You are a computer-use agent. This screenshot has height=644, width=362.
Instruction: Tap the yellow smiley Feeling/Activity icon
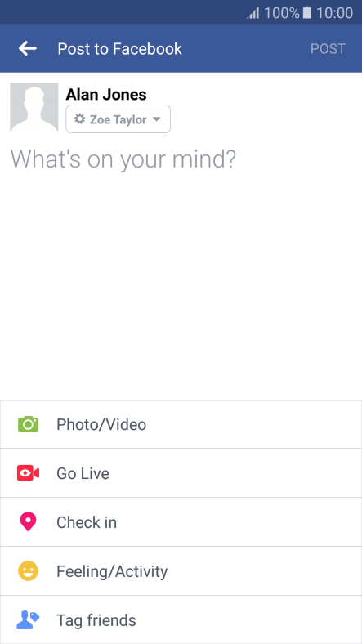[x=28, y=571]
